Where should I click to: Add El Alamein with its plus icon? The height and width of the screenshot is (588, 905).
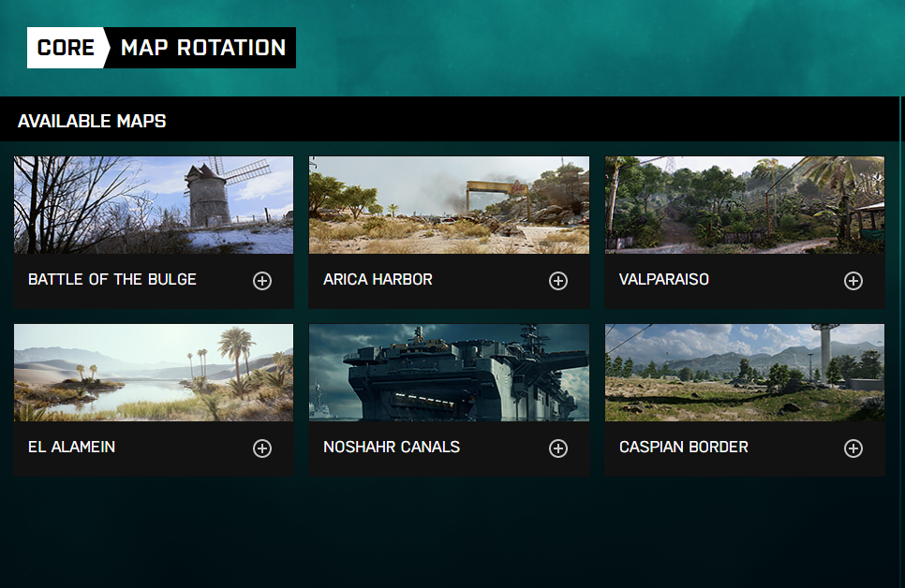262,448
